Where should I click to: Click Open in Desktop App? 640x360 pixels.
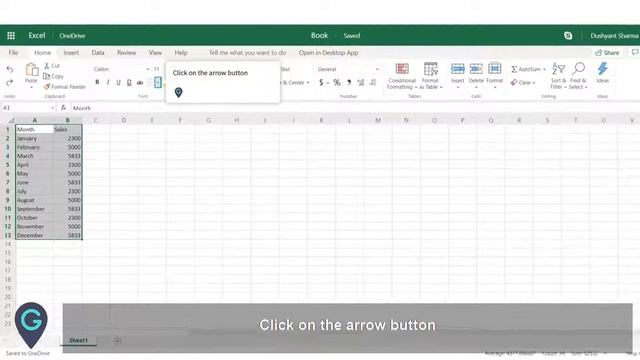click(328, 53)
